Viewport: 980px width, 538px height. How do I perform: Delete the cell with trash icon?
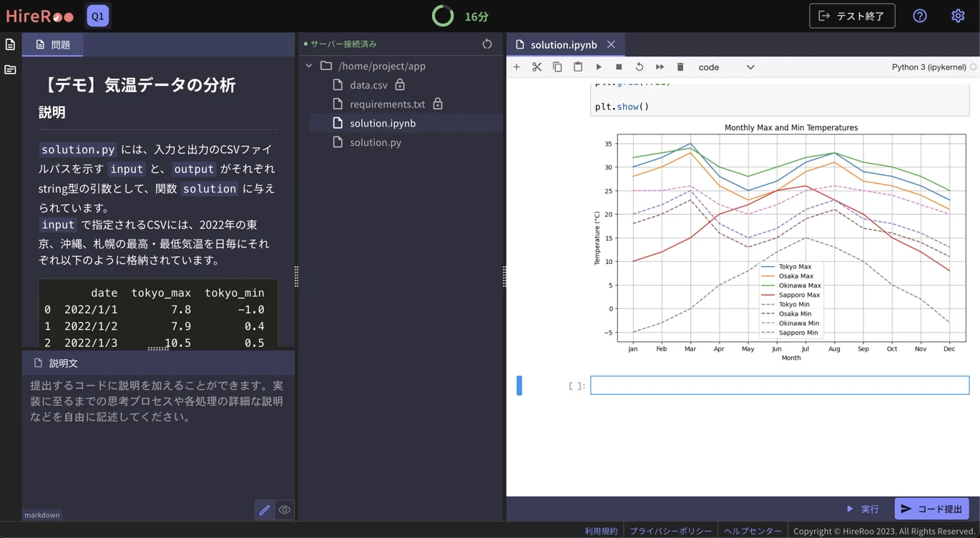tap(680, 67)
